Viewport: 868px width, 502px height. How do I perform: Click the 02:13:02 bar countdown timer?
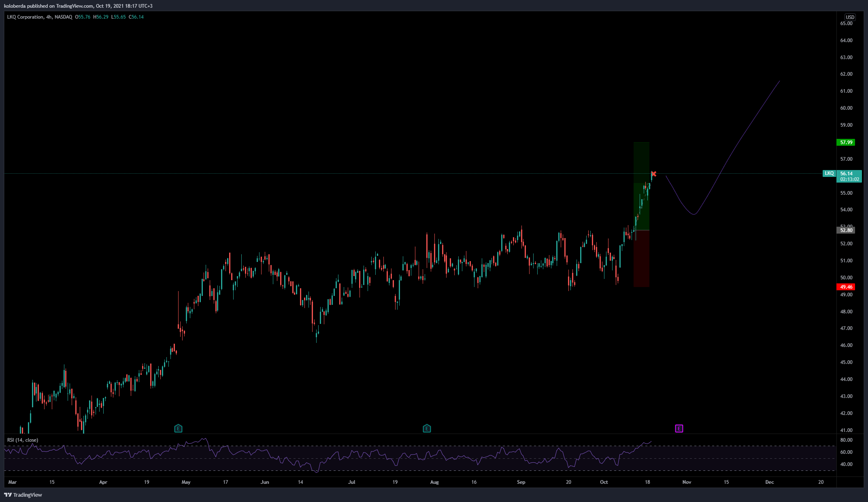[x=849, y=179]
